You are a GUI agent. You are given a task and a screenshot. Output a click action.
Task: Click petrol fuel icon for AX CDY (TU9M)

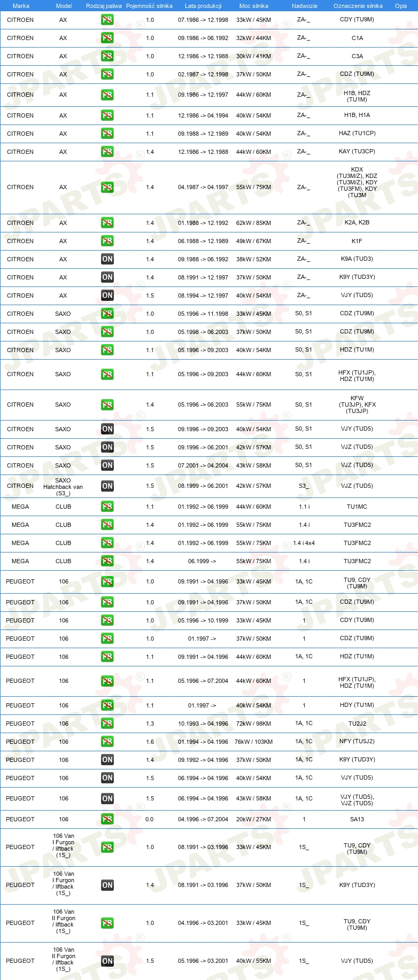click(x=107, y=20)
